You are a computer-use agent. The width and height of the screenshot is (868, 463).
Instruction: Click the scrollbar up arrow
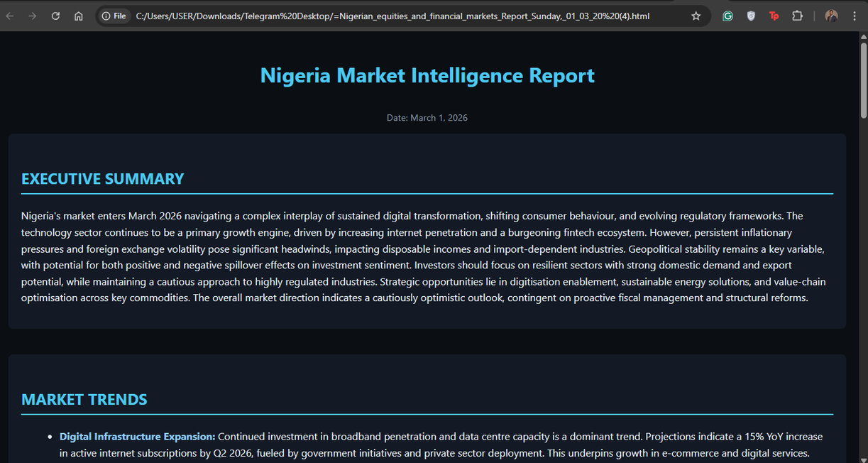pyautogui.click(x=863, y=36)
